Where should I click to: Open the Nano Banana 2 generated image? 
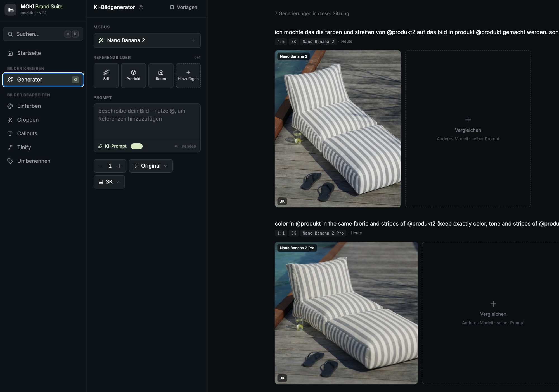coord(338,129)
